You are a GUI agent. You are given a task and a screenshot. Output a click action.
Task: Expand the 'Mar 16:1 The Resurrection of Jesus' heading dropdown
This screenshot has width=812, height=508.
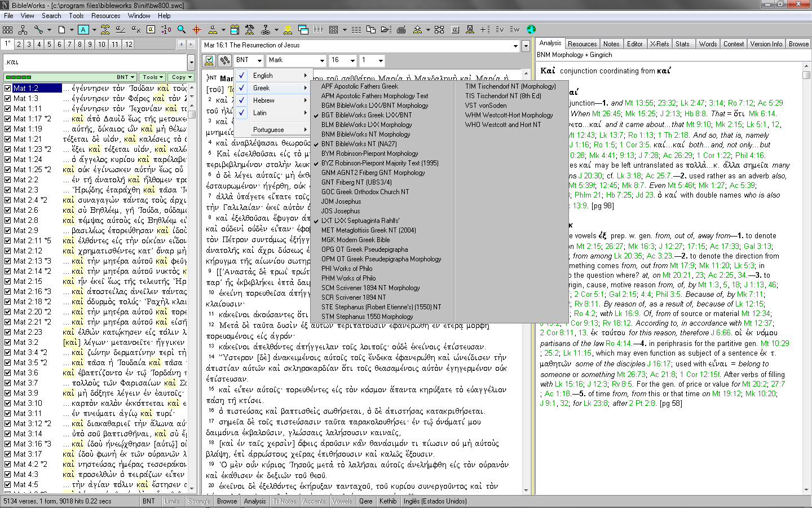pos(515,46)
